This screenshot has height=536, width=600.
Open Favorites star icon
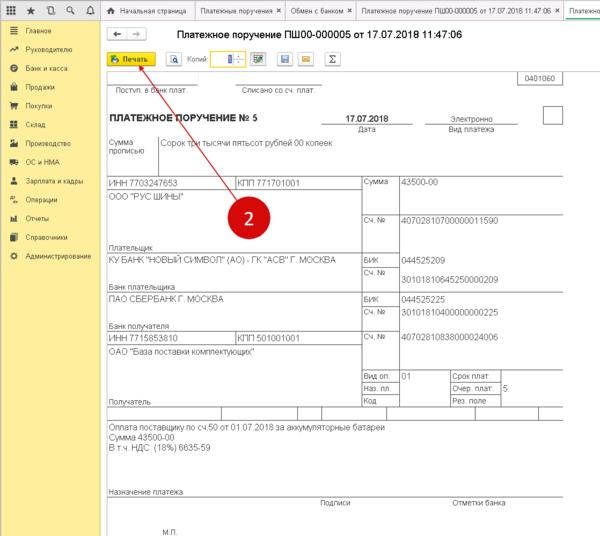(x=31, y=11)
